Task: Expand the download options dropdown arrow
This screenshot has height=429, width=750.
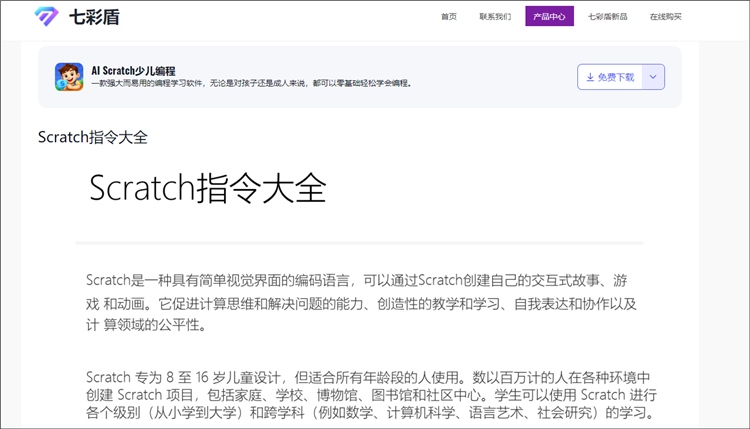Action: pos(653,77)
